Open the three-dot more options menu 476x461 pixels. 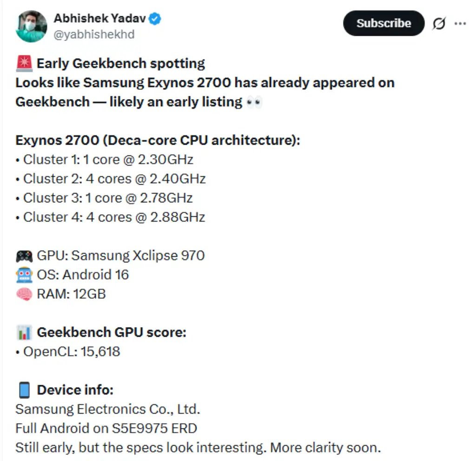point(460,24)
